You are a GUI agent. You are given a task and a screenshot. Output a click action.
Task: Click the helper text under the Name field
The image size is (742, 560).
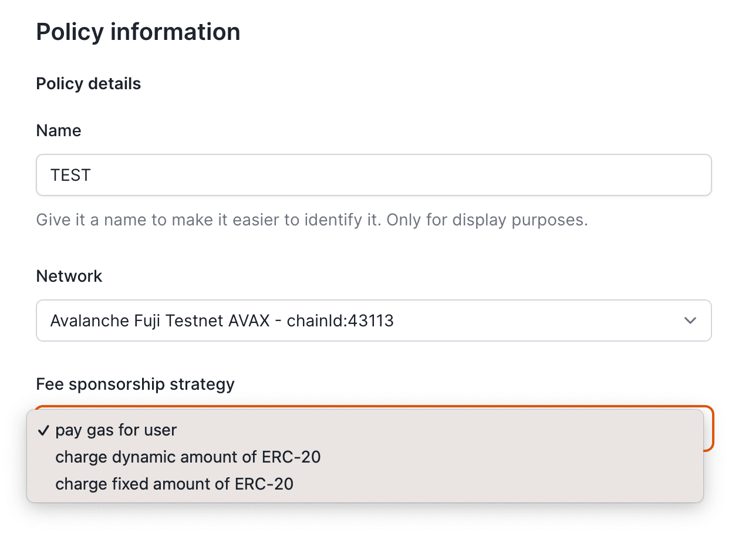(312, 220)
